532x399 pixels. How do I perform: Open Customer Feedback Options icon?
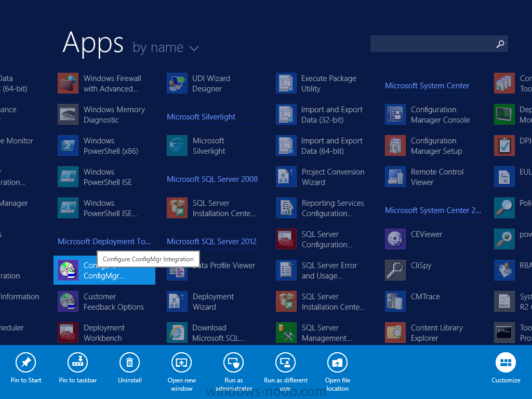pos(68,302)
